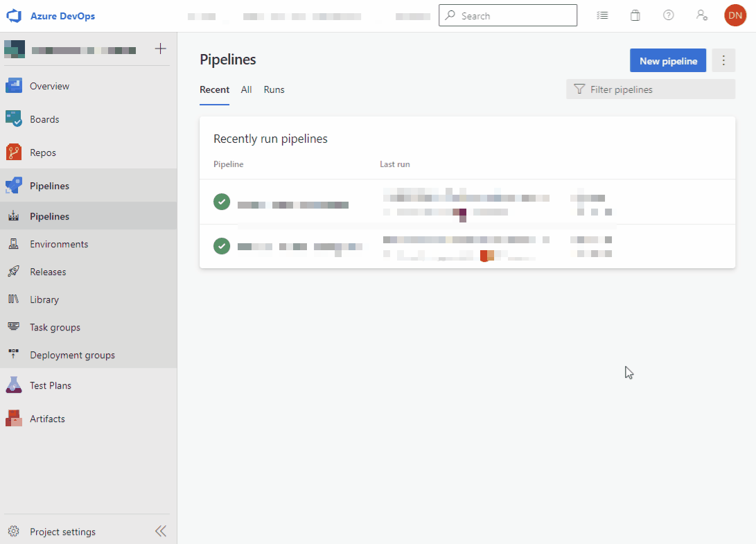Click the plus icon to add new item

point(160,49)
